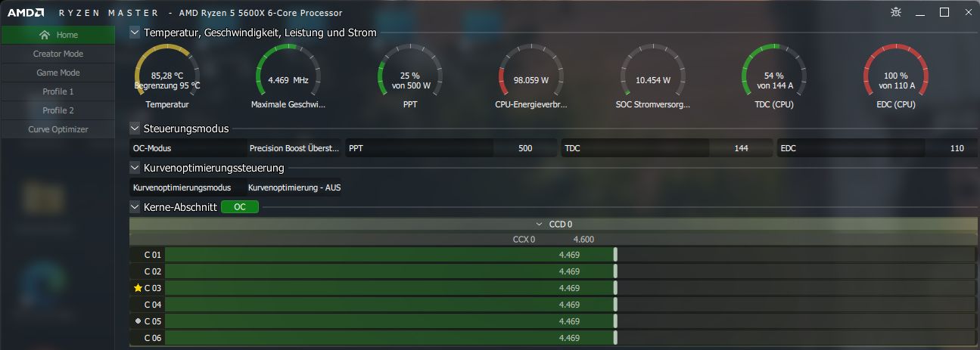
Task: Click the green OC badge button
Action: pos(240,206)
